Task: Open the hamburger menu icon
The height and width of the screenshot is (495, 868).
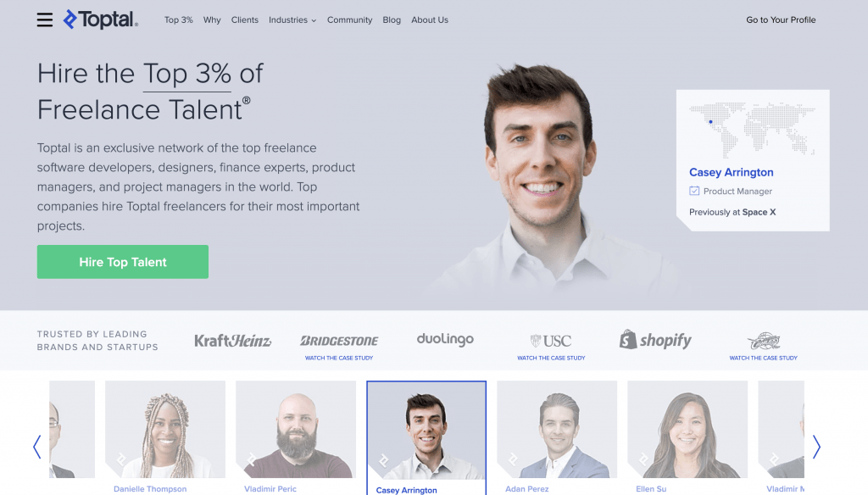Action: pos(45,20)
